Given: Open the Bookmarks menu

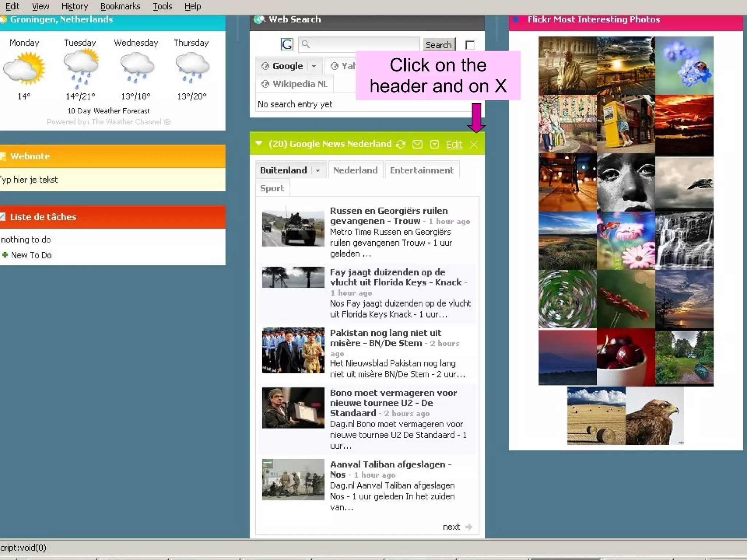Looking at the screenshot, I should (x=120, y=6).
